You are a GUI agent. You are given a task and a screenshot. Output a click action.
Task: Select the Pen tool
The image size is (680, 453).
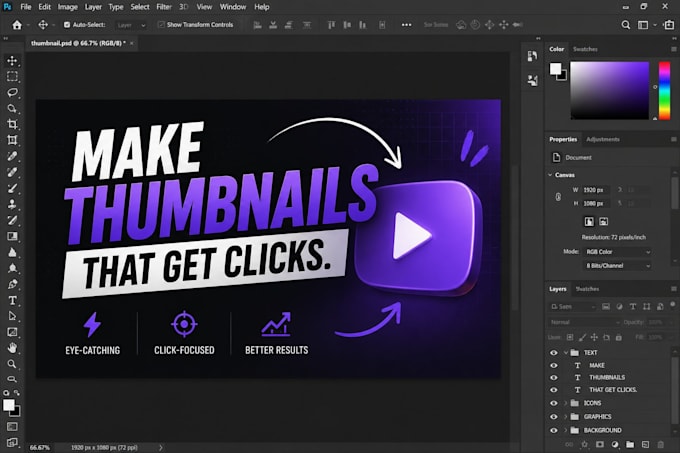coord(12,284)
